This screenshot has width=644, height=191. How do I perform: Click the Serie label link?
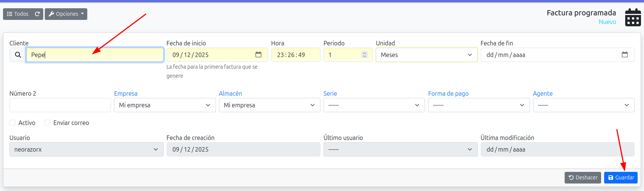coord(330,93)
